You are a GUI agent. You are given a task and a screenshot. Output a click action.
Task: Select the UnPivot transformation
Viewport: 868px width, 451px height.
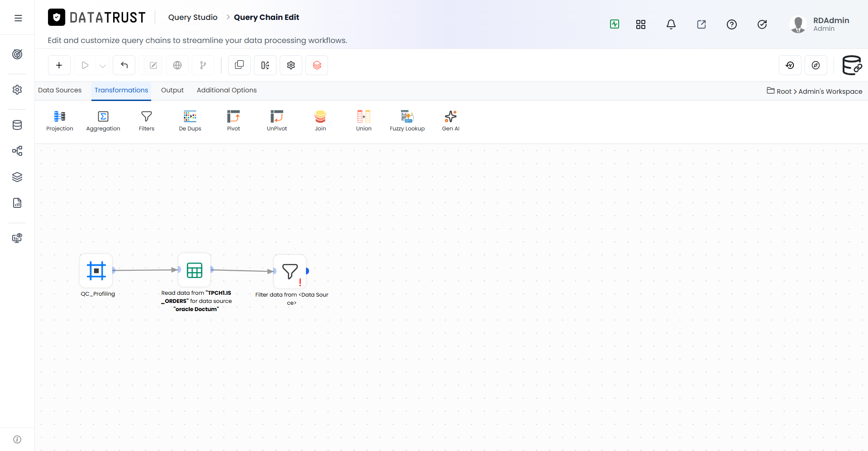pos(277,121)
